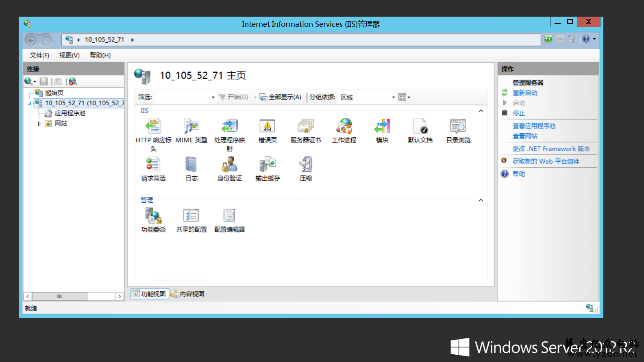644x362 pixels.
Task: Open the 目录浏览 icon
Action: tap(458, 127)
